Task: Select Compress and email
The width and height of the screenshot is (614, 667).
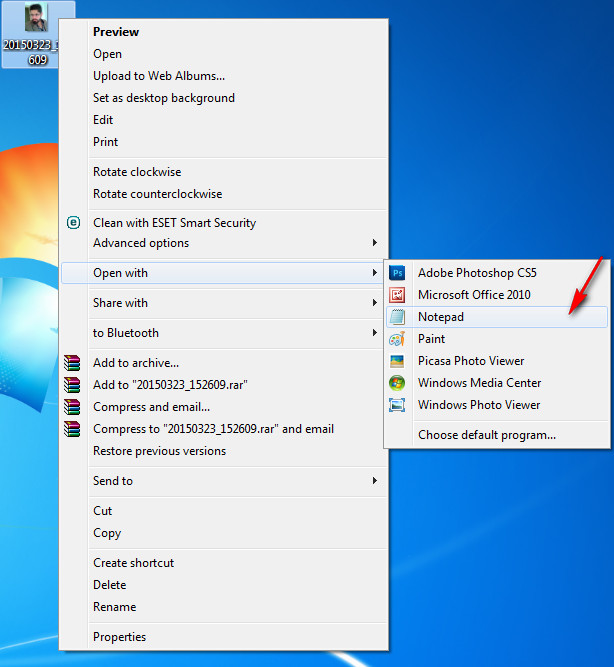Action: click(223, 407)
